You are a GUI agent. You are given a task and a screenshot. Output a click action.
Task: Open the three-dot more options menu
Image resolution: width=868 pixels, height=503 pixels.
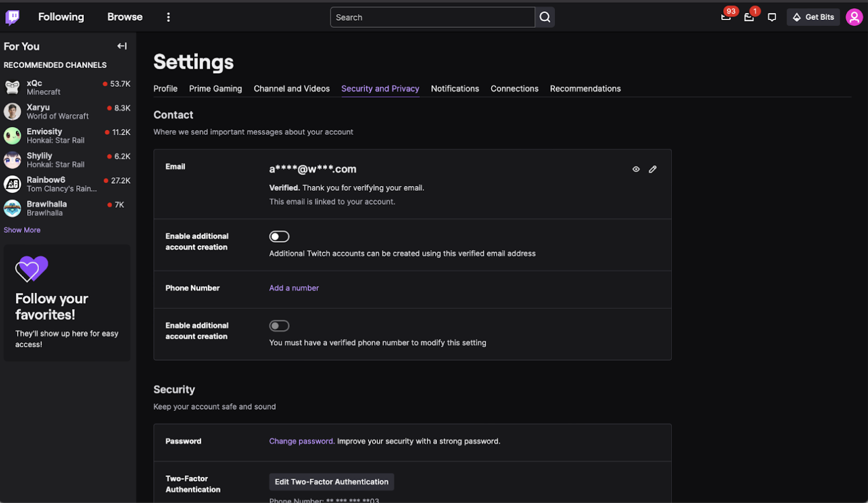pos(168,17)
